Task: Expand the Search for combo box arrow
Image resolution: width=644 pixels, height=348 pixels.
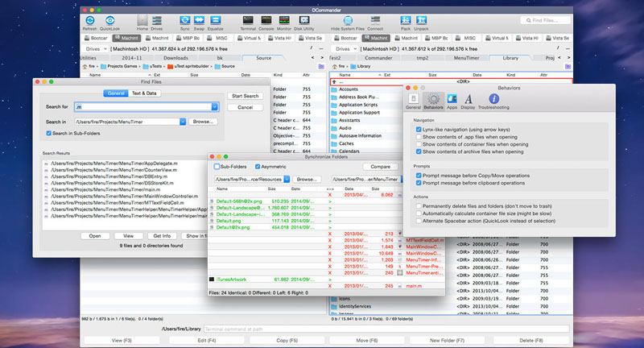Action: pos(215,106)
